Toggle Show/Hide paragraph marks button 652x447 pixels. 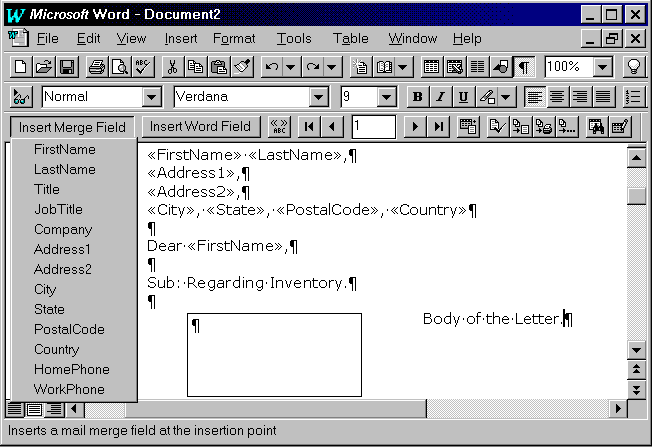524,67
